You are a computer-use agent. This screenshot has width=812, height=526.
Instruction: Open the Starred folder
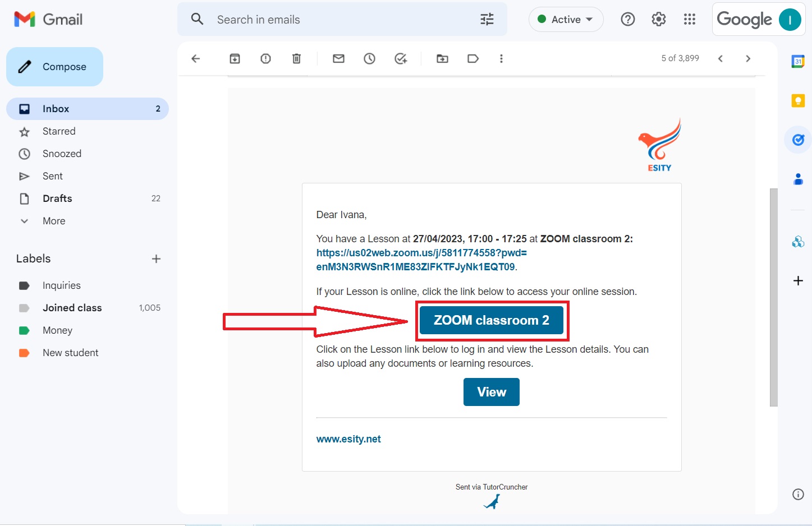click(x=88, y=131)
